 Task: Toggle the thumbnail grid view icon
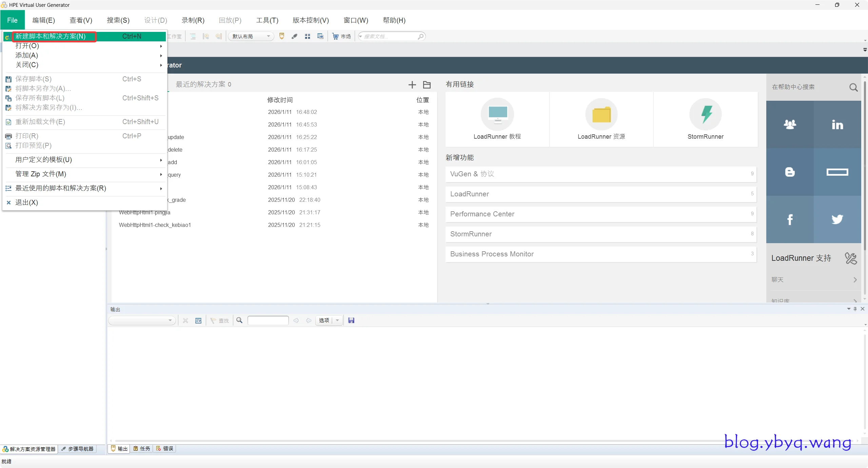pos(308,36)
